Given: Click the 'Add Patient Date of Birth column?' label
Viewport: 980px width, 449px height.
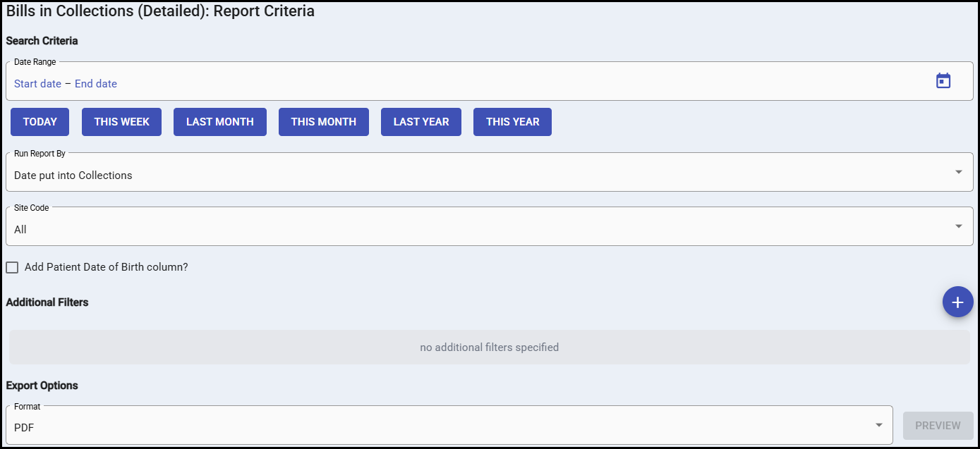Looking at the screenshot, I should (x=106, y=268).
